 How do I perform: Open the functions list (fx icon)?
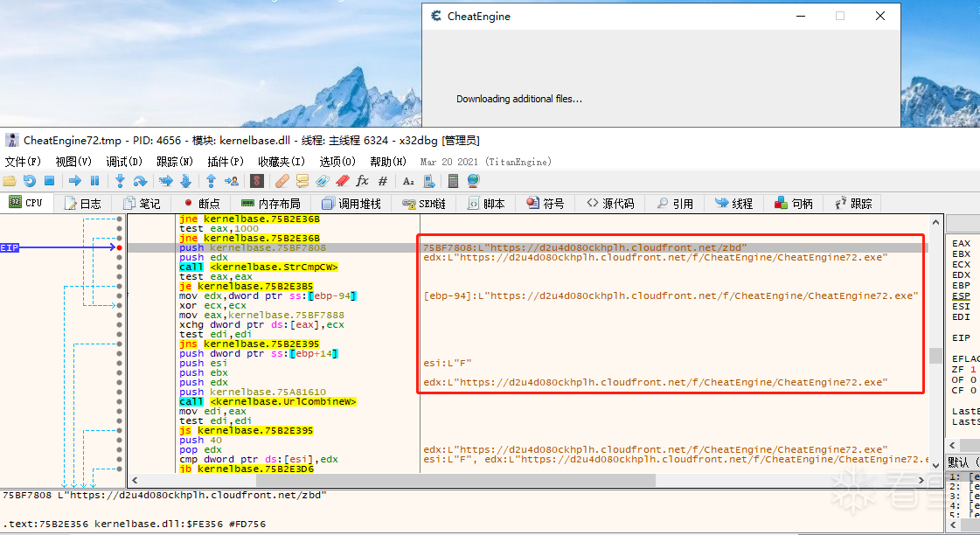coord(363,181)
